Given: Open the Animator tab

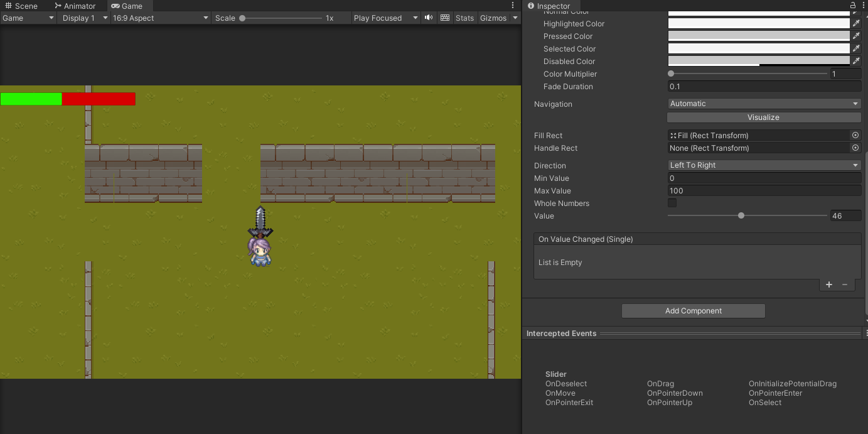Looking at the screenshot, I should (x=74, y=6).
